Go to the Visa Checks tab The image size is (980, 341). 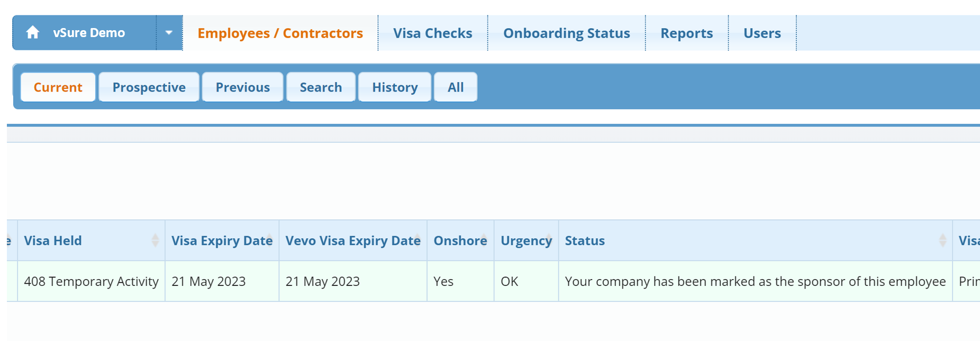pyautogui.click(x=432, y=33)
